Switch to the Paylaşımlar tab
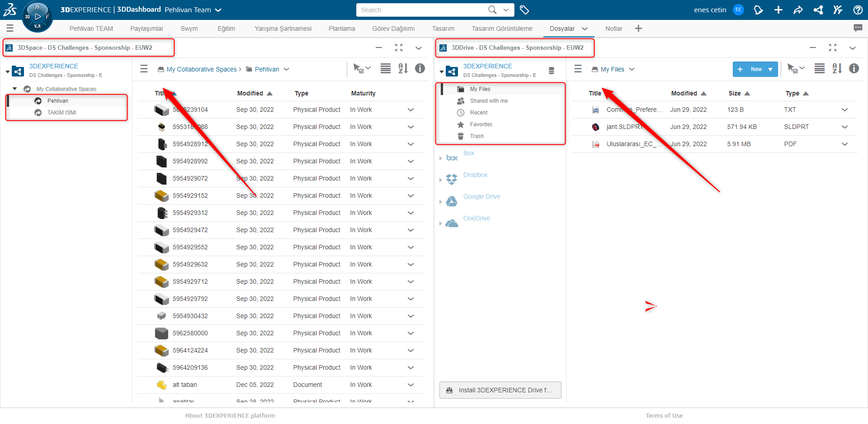Screen dimensions: 868x424 click(147, 29)
